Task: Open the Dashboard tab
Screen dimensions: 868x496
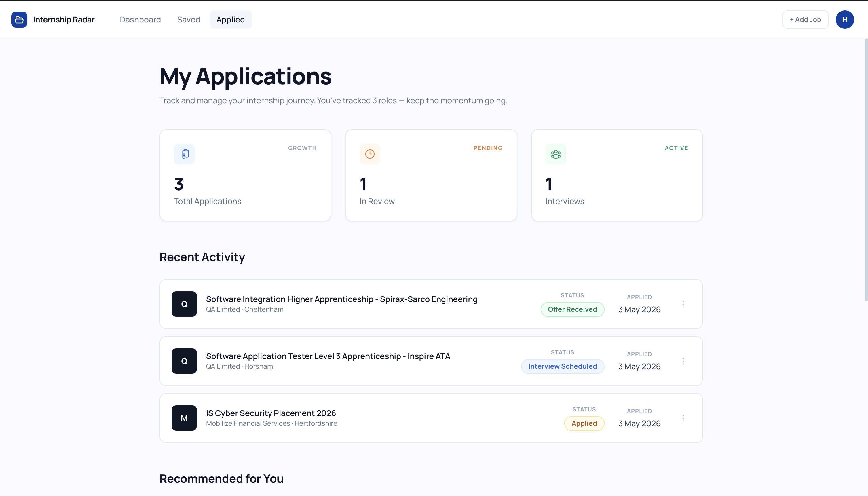Action: 140,19
